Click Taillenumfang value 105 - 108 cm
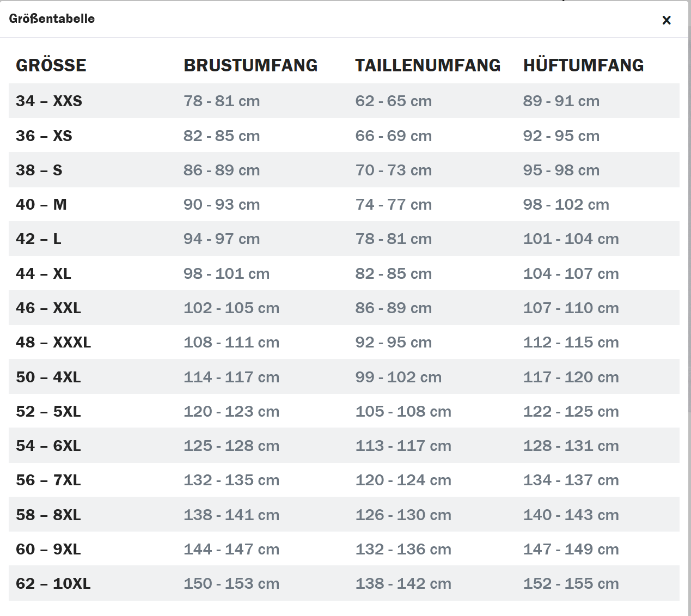 tap(403, 411)
